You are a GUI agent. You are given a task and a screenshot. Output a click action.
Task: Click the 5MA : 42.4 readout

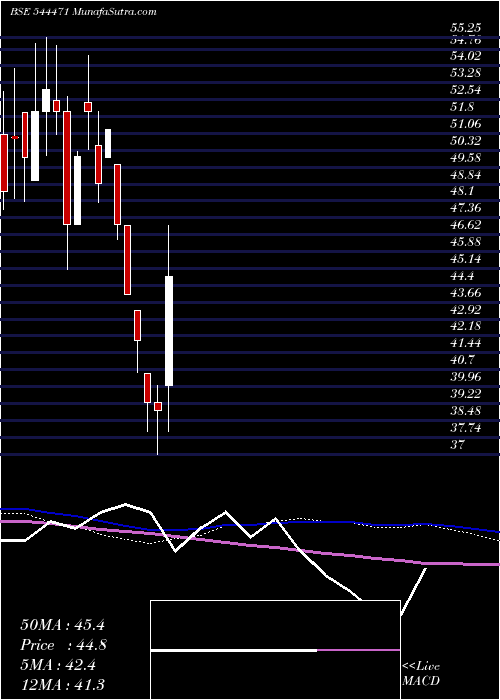coord(58,665)
